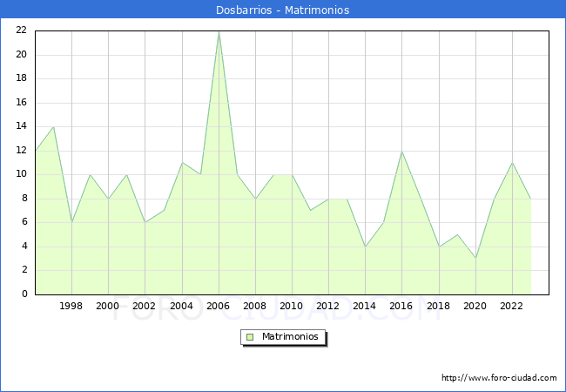Select the 2008 x-axis year label
The image size is (566, 392).
pyautogui.click(x=255, y=306)
